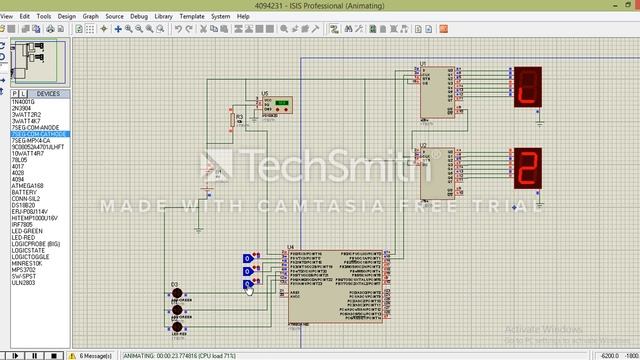Screen dimensions: 640x360
Task: Select 7SEG-COM-ANODE in the devices list
Action: (x=40, y=128)
